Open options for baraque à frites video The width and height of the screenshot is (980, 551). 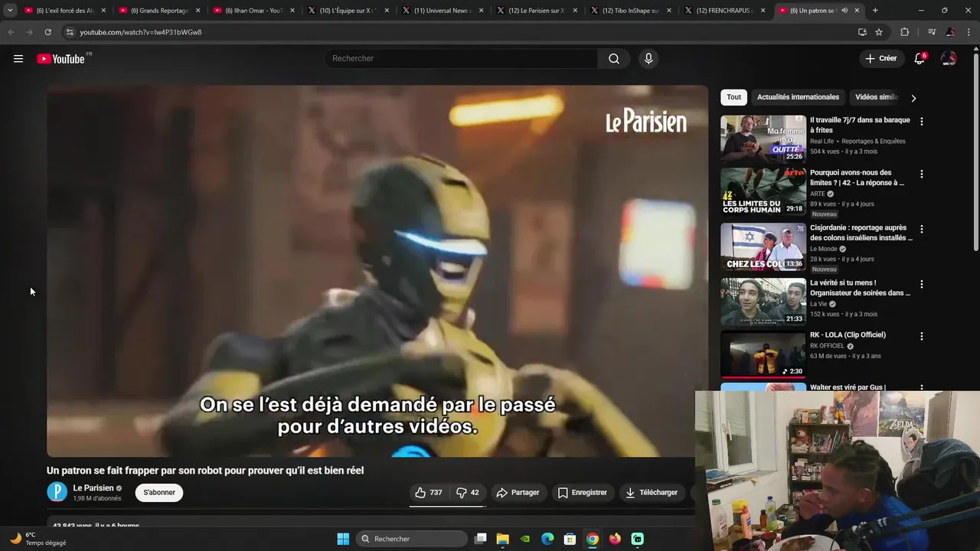coord(921,122)
